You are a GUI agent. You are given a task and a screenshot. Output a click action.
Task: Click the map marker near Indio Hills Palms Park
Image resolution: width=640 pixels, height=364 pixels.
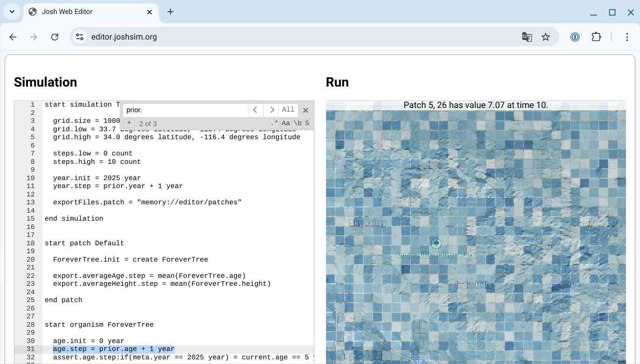(436, 243)
